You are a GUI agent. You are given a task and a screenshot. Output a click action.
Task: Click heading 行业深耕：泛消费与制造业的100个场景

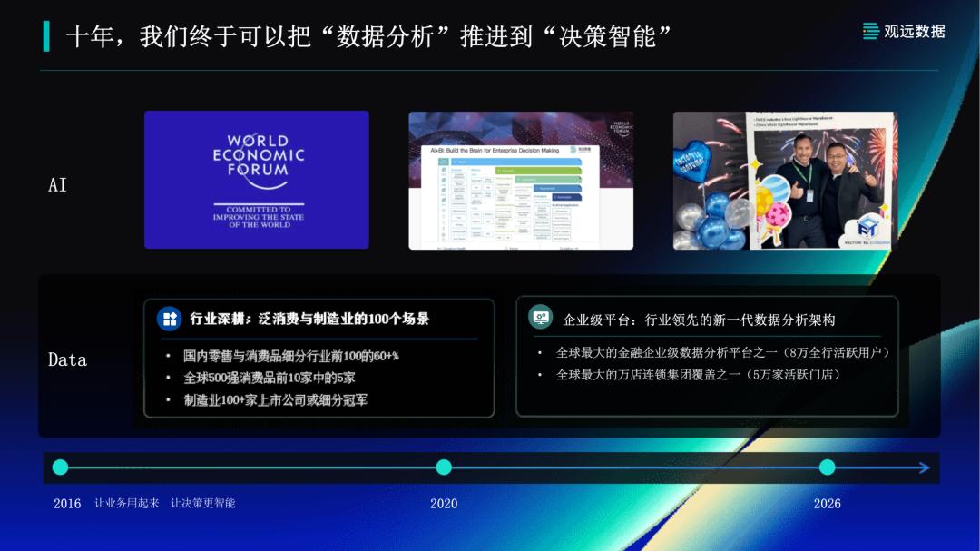(309, 319)
